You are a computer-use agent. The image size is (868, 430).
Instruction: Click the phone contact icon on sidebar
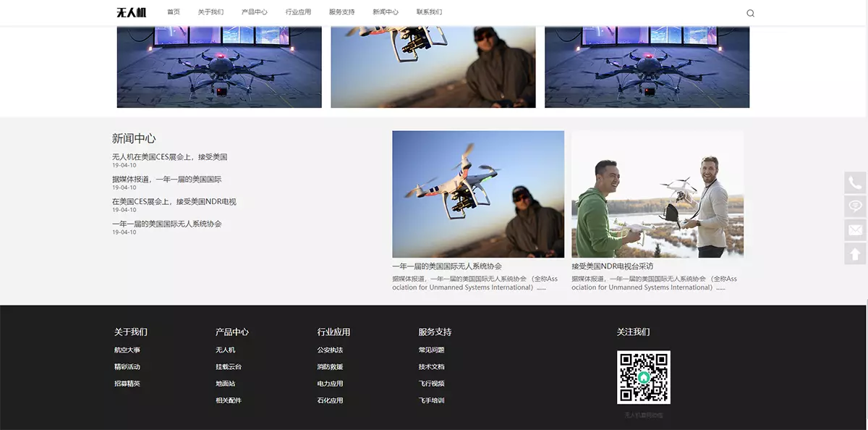coord(855,182)
